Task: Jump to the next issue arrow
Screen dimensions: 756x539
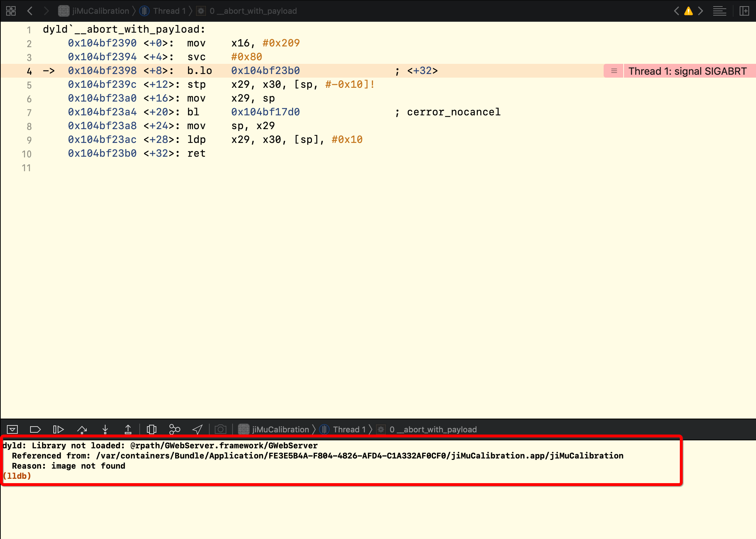Action: click(700, 11)
